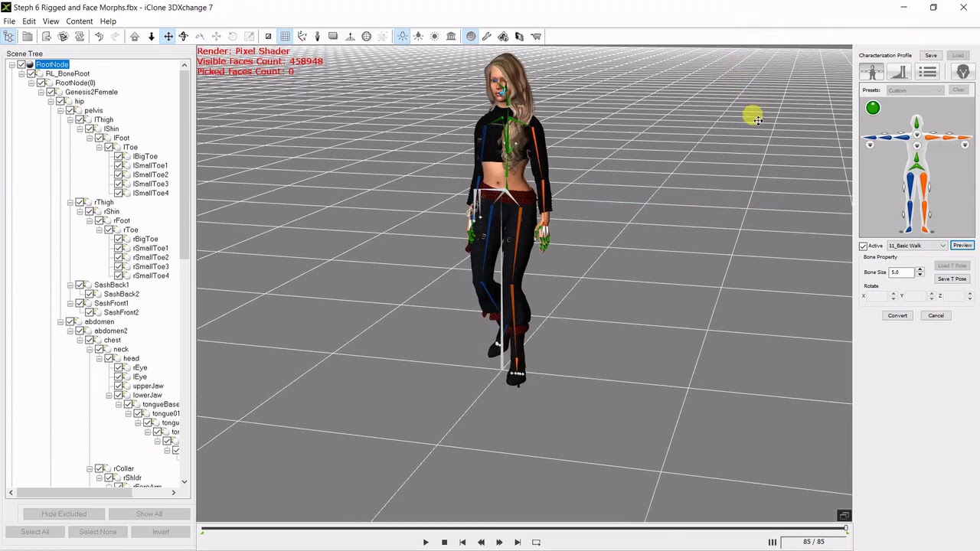Click the pause-bars icon beside frame counter
This screenshot has width=980, height=551.
(772, 542)
